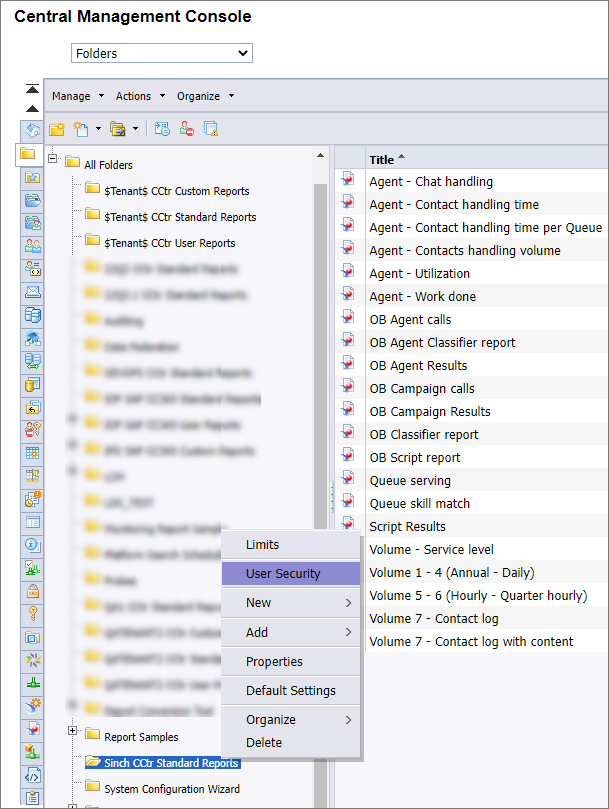Sort list by Title column header

click(382, 160)
